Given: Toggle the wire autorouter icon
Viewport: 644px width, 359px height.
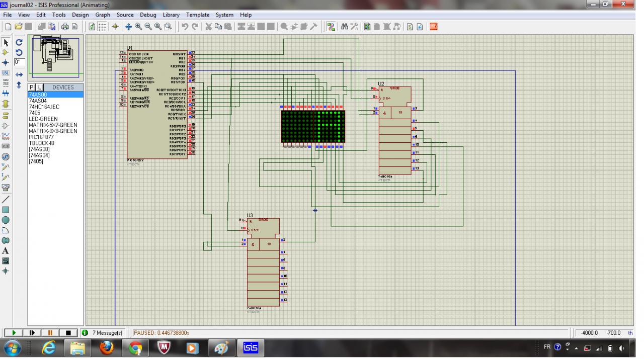Looking at the screenshot, I should click(x=331, y=27).
